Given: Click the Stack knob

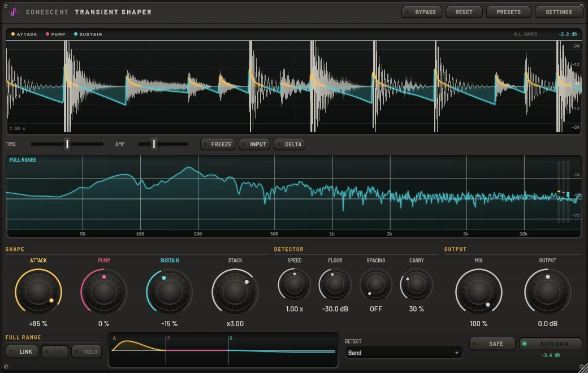Looking at the screenshot, I should click(x=235, y=292).
